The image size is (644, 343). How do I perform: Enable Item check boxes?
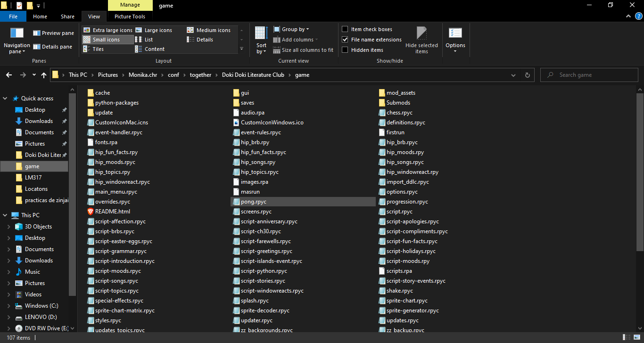tap(345, 29)
